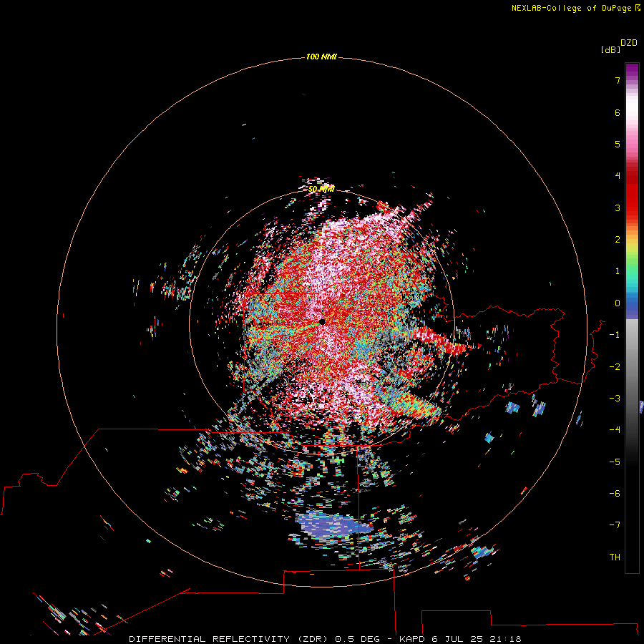
Task: Click the 21:18 timestamp in caption
Action: (506, 639)
